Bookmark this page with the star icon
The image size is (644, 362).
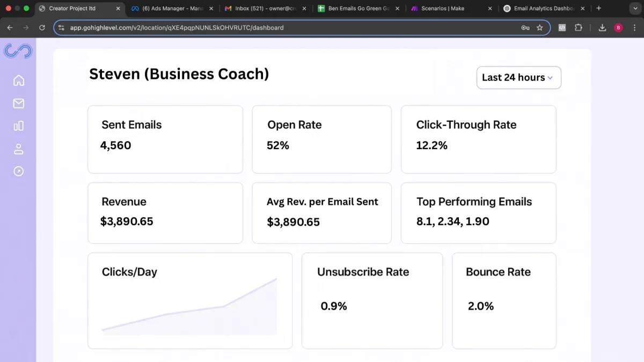[540, 28]
